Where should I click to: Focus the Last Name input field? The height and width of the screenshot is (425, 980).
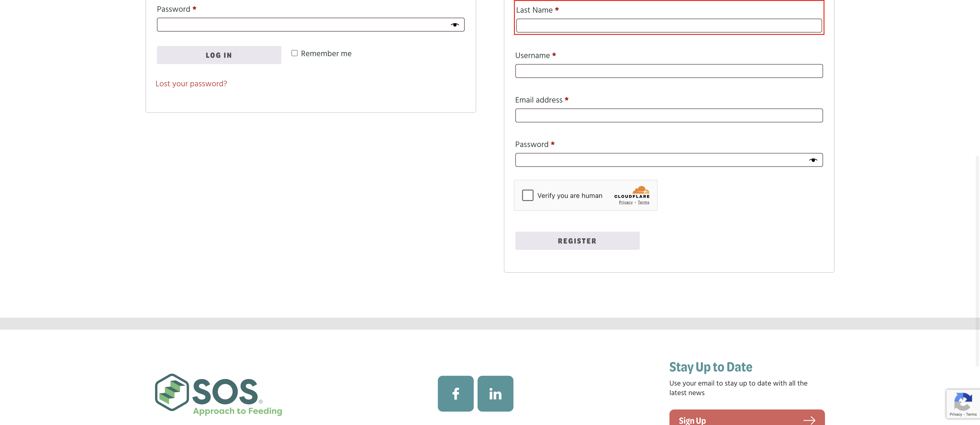click(x=668, y=26)
